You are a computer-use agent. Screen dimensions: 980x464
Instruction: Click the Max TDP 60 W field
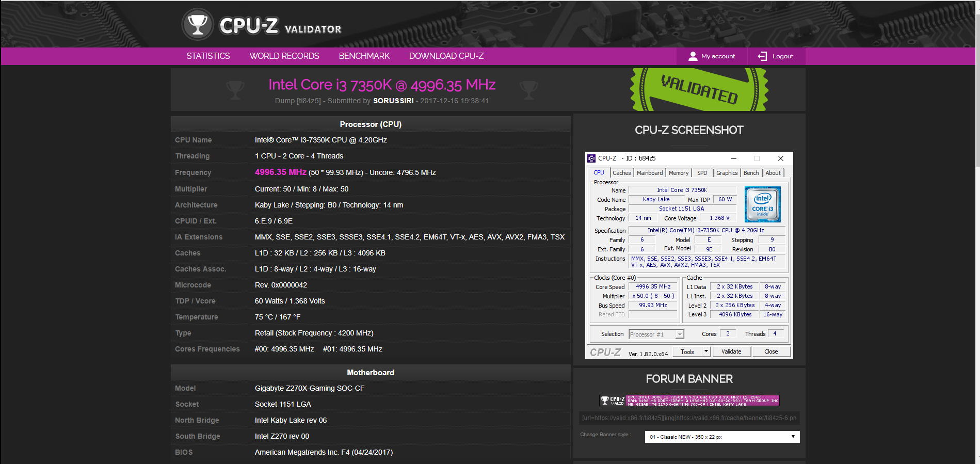click(725, 200)
